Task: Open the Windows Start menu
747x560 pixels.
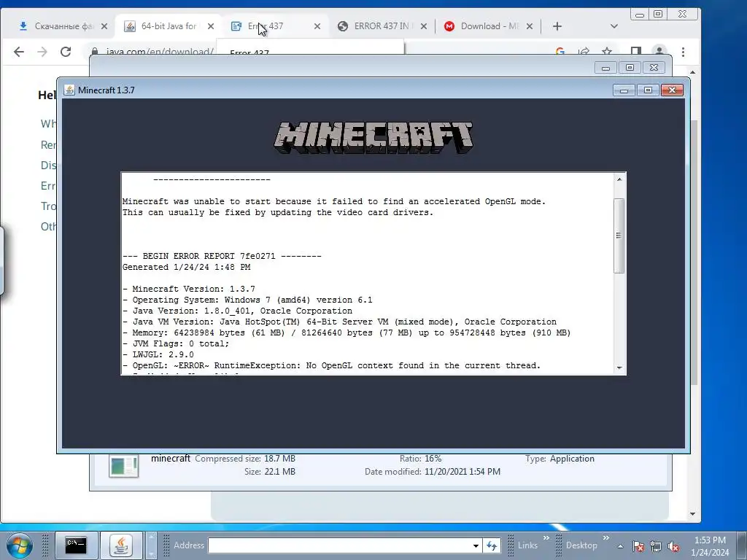Action: pos(19,545)
